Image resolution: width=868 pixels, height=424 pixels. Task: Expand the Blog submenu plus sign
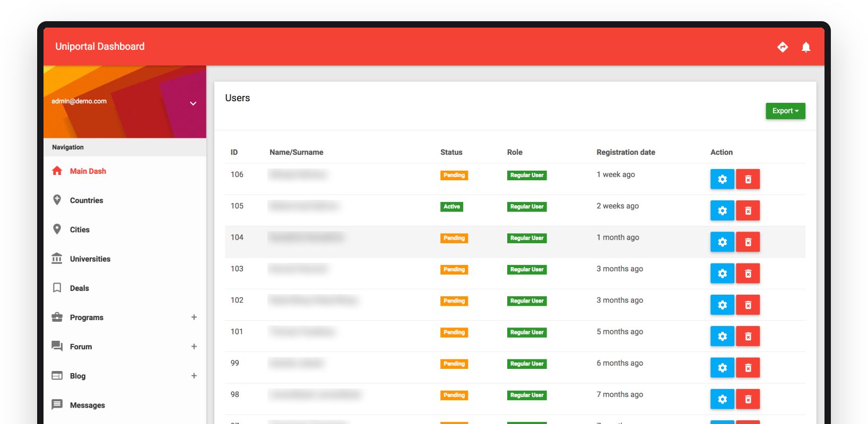pos(194,375)
